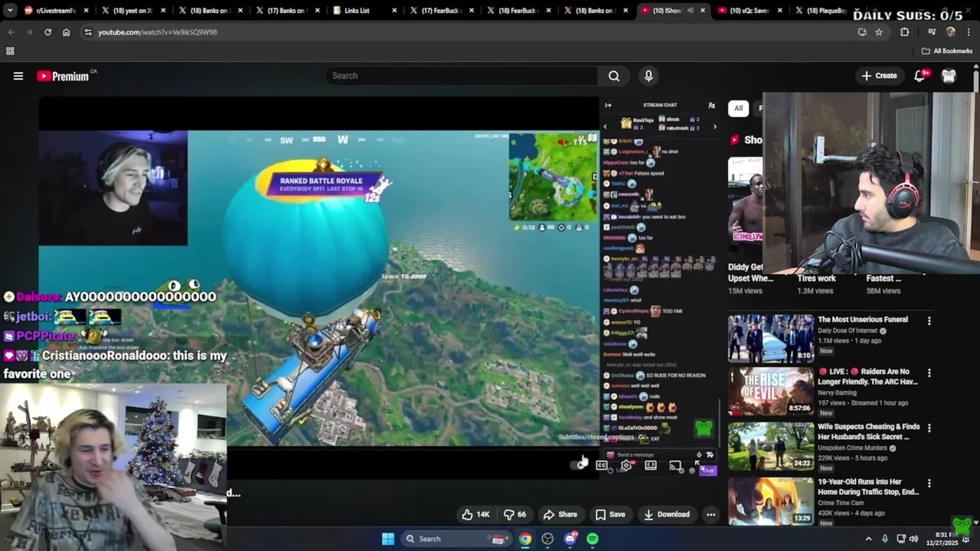This screenshot has width=980, height=551.
Task: Select the All filter chip
Action: [738, 108]
